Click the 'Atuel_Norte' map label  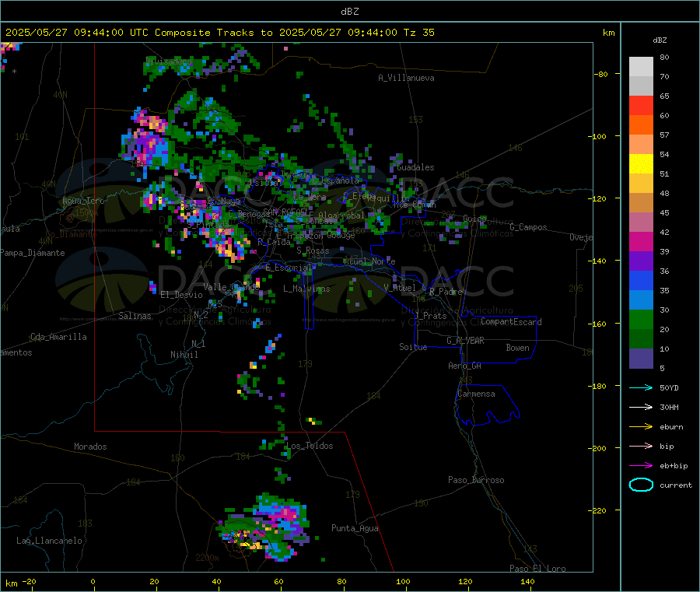pyautogui.click(x=369, y=261)
